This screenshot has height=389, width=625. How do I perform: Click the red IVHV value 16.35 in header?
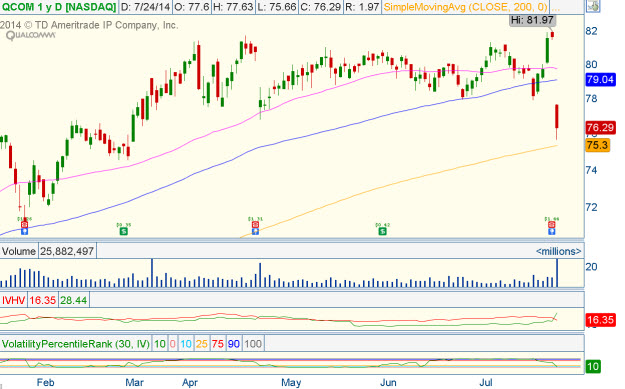coord(42,300)
